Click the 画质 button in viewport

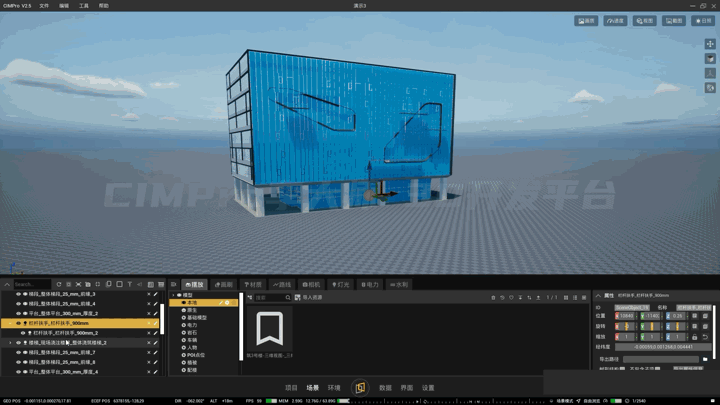click(x=586, y=21)
